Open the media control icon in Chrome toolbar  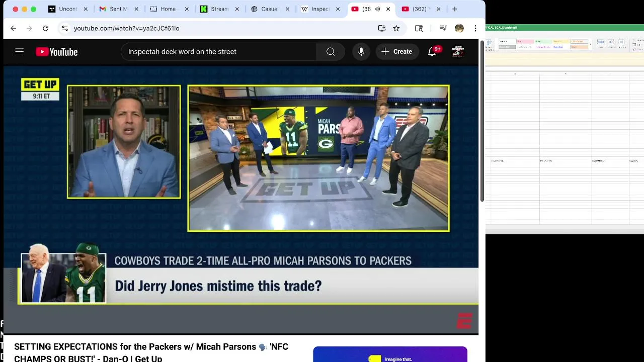coord(443,28)
